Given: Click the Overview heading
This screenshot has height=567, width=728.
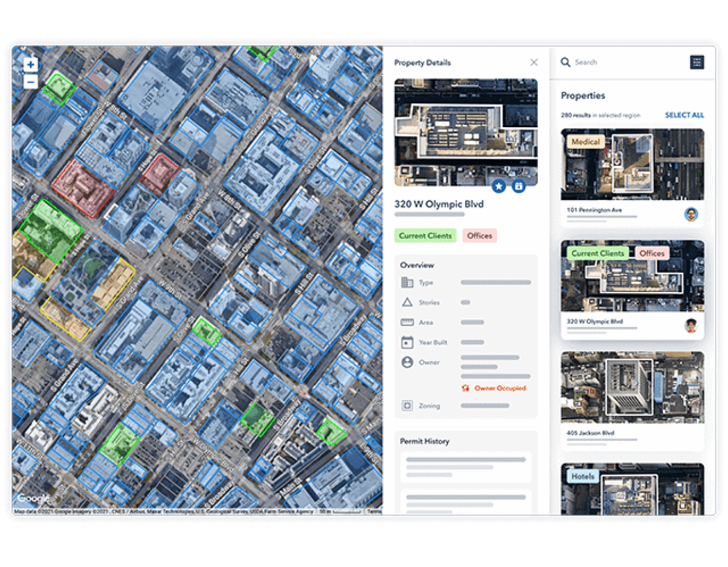Looking at the screenshot, I should coord(417,265).
